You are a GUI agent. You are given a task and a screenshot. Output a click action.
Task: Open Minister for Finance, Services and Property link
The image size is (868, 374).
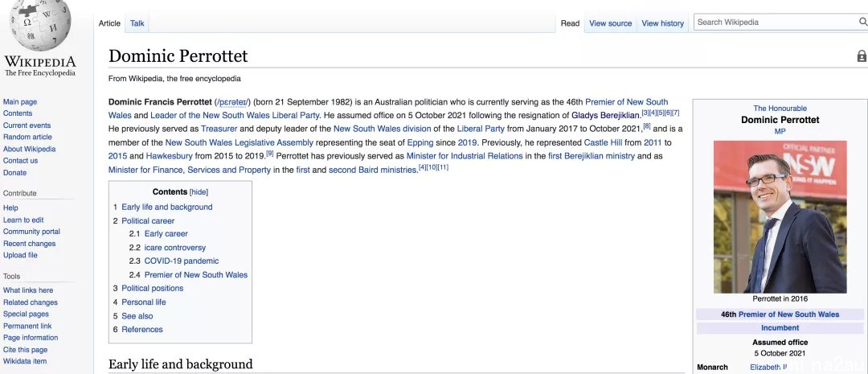click(x=190, y=170)
